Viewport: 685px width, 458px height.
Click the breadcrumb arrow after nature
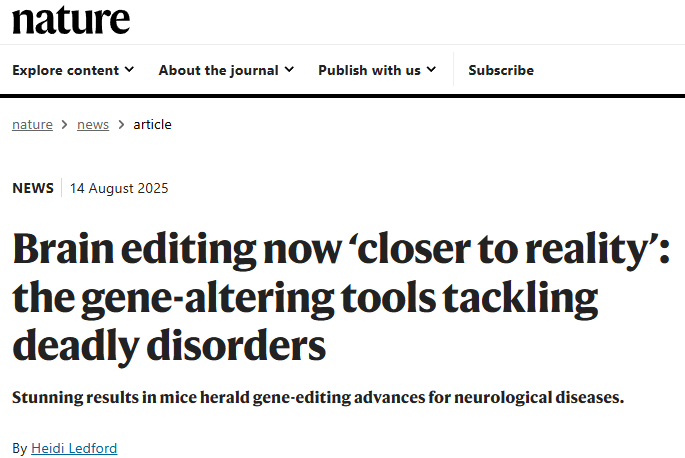[x=65, y=125]
